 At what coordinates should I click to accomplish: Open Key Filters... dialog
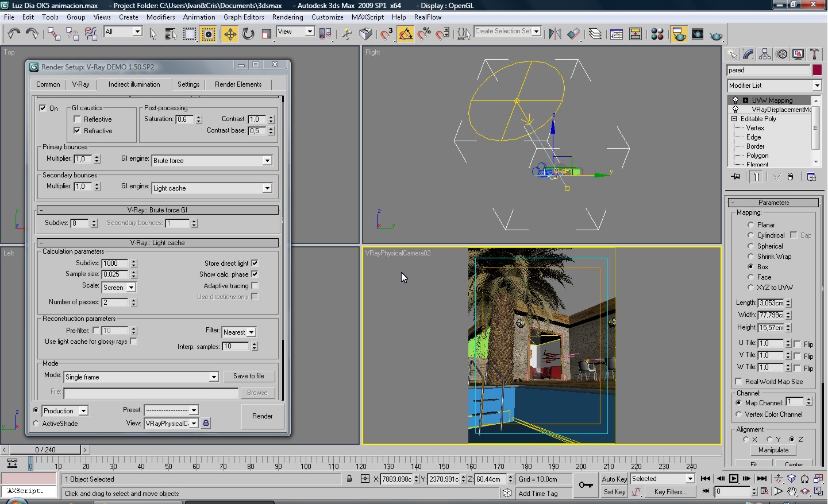pos(669,492)
